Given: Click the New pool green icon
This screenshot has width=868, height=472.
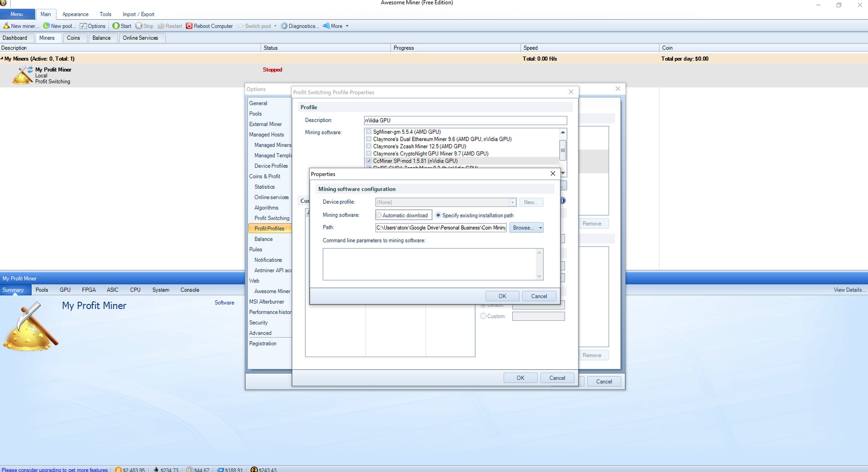Looking at the screenshot, I should point(46,26).
